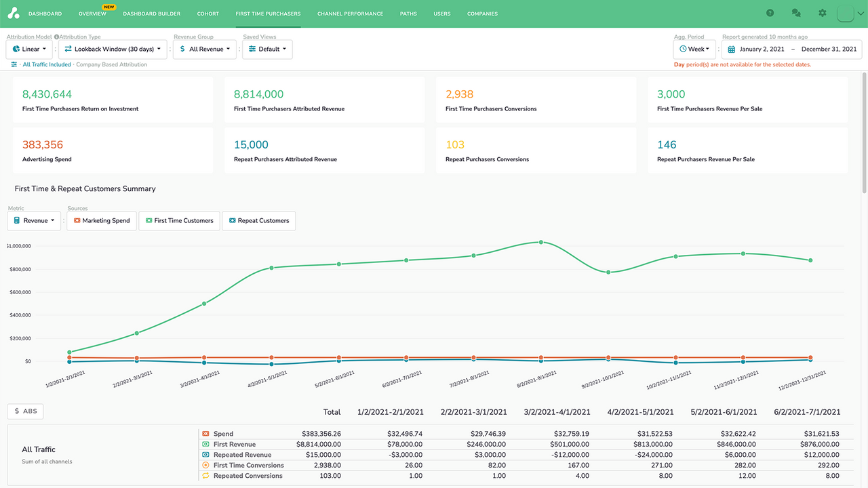
Task: Open the Linear attribution model dropdown
Action: (x=30, y=49)
